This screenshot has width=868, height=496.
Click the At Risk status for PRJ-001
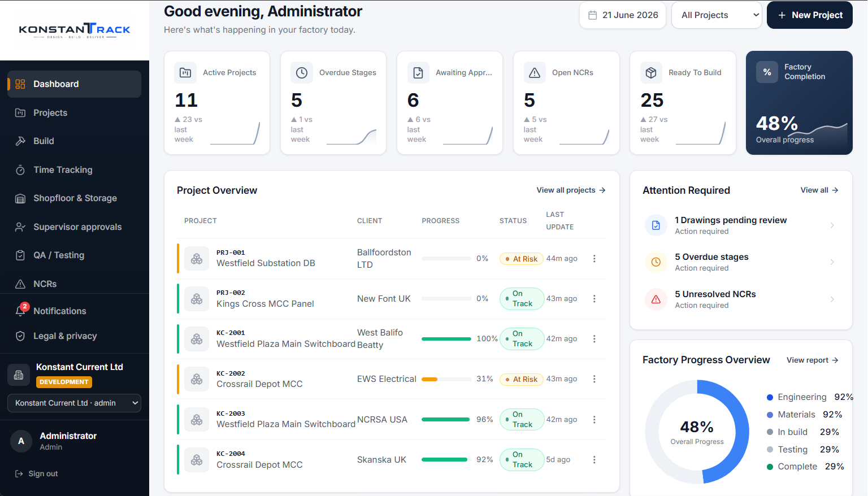(521, 259)
